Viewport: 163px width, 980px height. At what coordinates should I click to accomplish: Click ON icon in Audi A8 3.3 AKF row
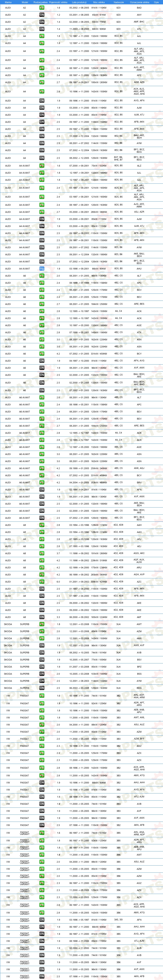(x=42, y=617)
